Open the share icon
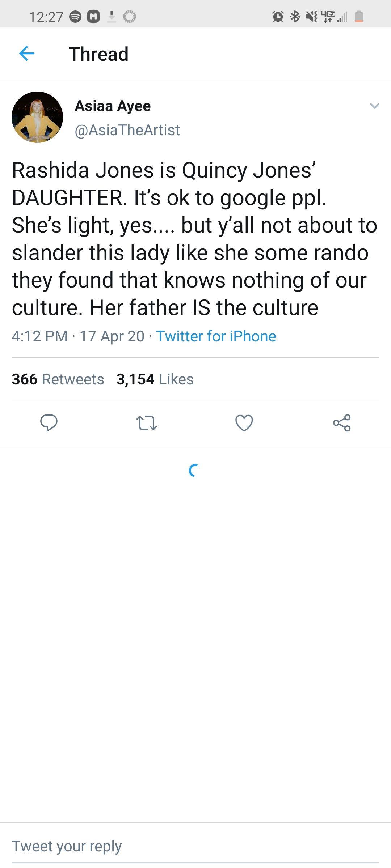Screen dimensions: 391x868 point(342,422)
